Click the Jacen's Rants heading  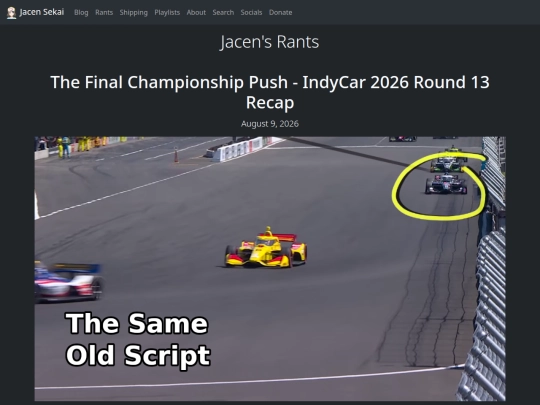(x=270, y=42)
